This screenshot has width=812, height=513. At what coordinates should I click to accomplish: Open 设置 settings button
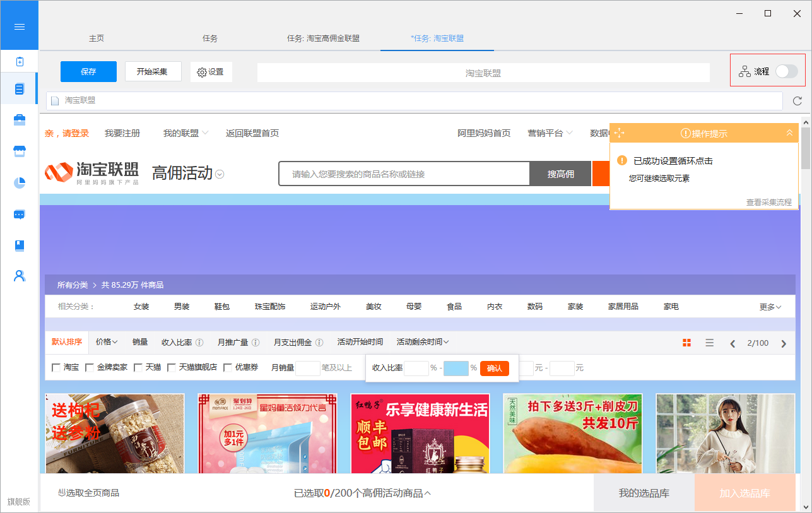click(x=211, y=72)
